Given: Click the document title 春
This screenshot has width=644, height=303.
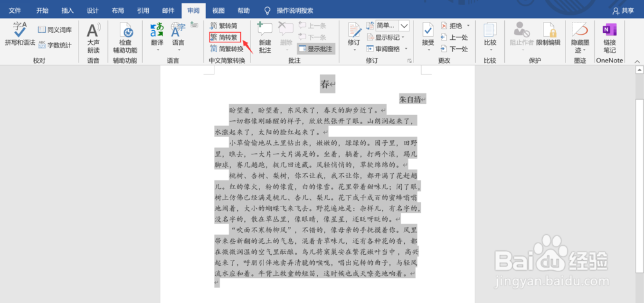Looking at the screenshot, I should pyautogui.click(x=325, y=85).
